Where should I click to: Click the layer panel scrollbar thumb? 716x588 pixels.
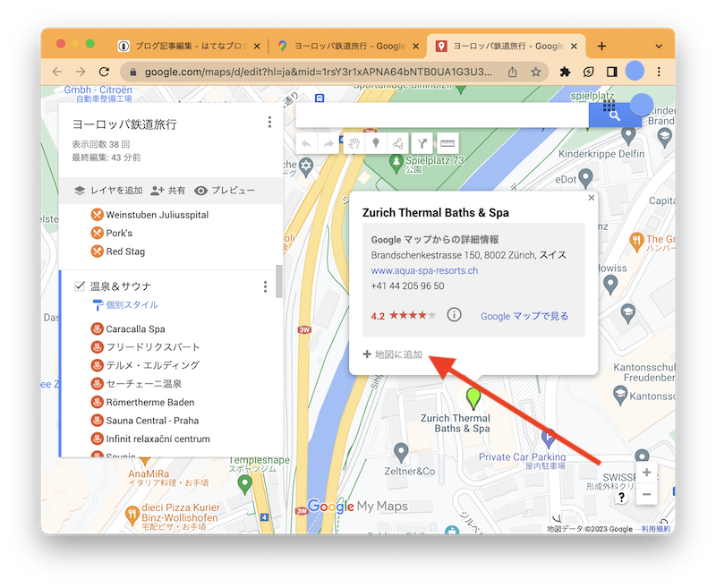279,281
